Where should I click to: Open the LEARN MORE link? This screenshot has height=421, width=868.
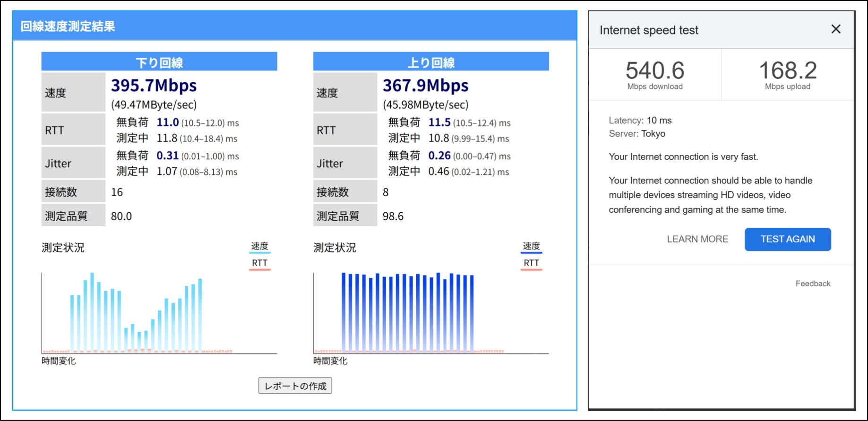tap(697, 239)
